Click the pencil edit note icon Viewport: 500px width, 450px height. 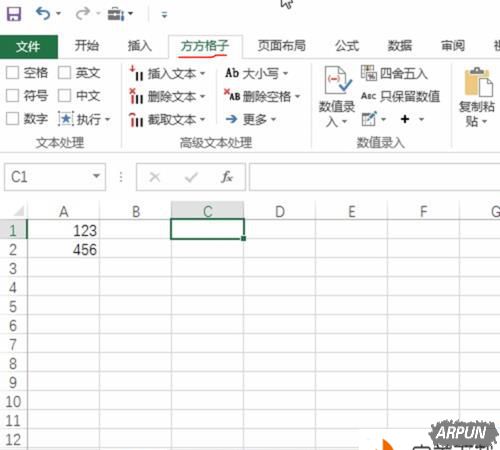369,119
